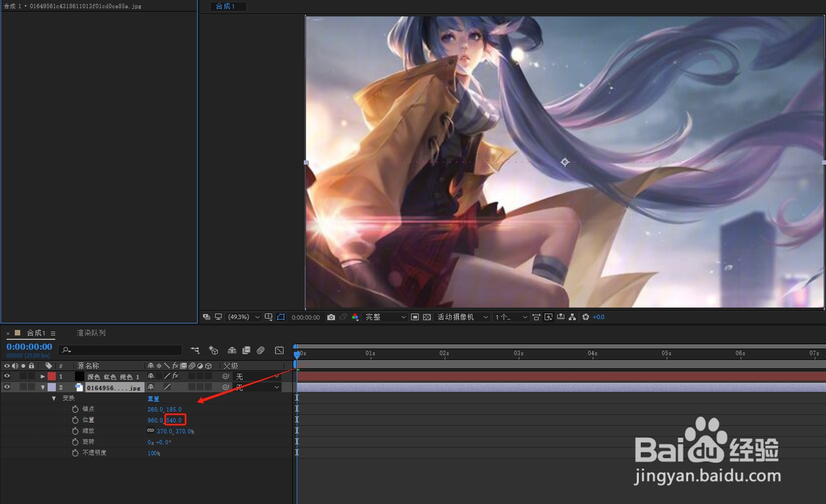Click the position Y value 540.0

[x=174, y=420]
